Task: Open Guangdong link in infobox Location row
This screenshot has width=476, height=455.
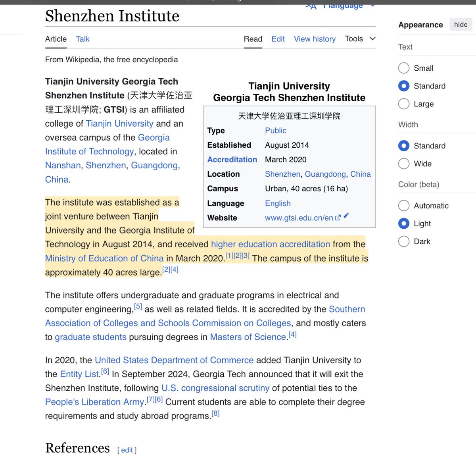Action: point(325,174)
